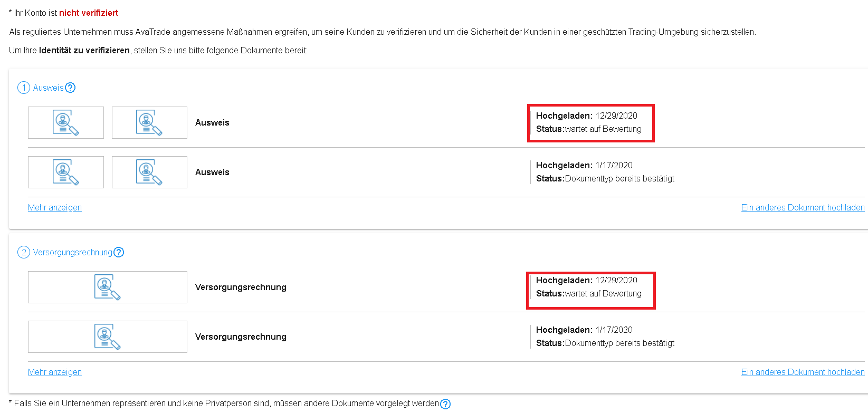Open first thumbnail of confirmed Ausweis from 1/17/2020
Viewport: 868px width, 413px height.
(x=66, y=172)
